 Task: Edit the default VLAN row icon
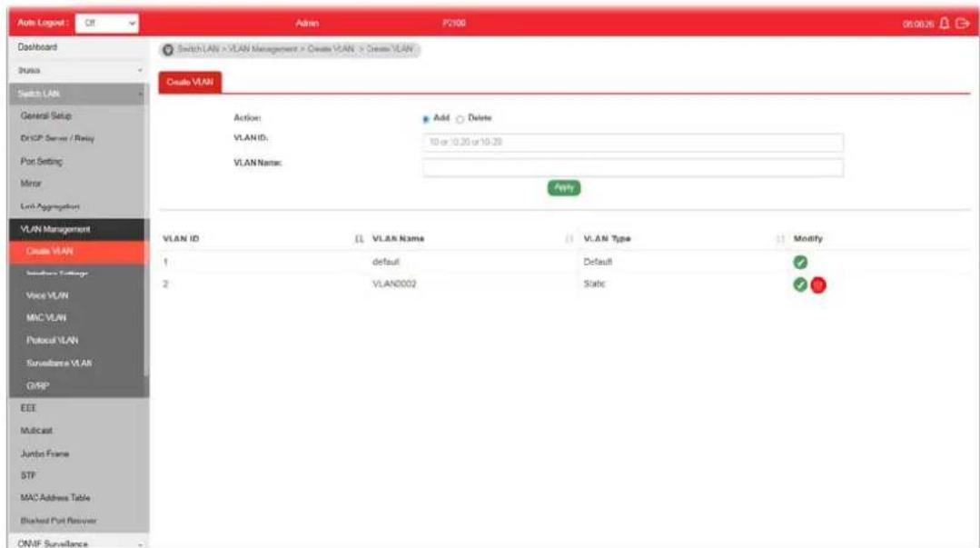800,262
